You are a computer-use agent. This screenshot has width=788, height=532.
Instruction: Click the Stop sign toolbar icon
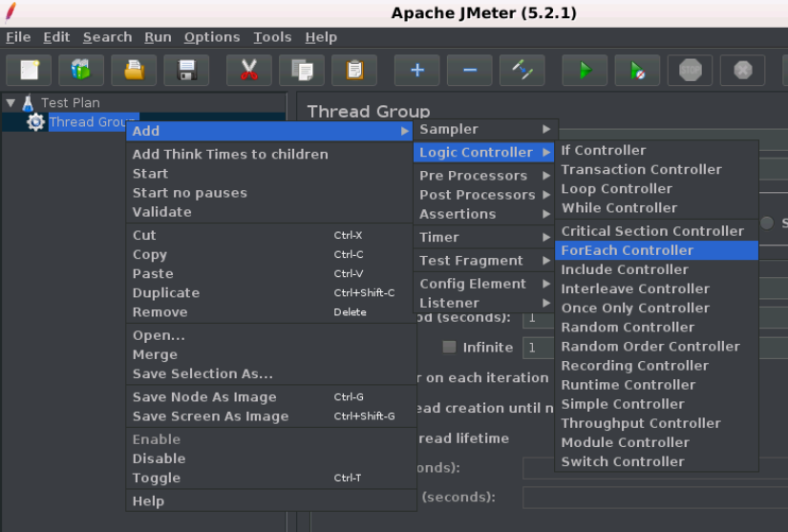pos(690,70)
